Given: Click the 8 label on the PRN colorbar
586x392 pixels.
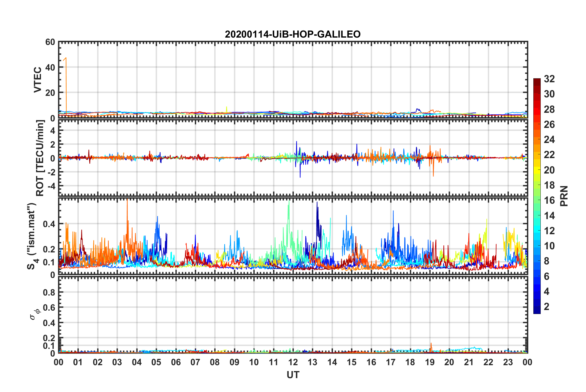Looking at the screenshot, I should (x=547, y=261).
